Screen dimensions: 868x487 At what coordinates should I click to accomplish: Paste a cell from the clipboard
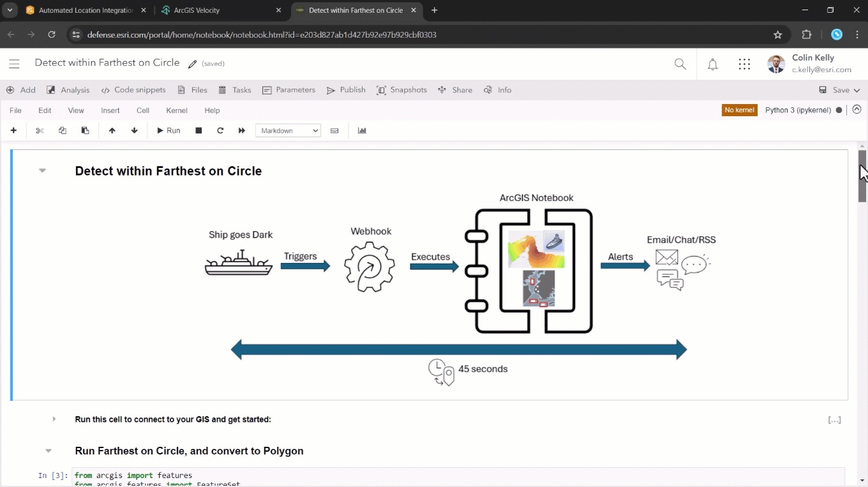pyautogui.click(x=85, y=130)
